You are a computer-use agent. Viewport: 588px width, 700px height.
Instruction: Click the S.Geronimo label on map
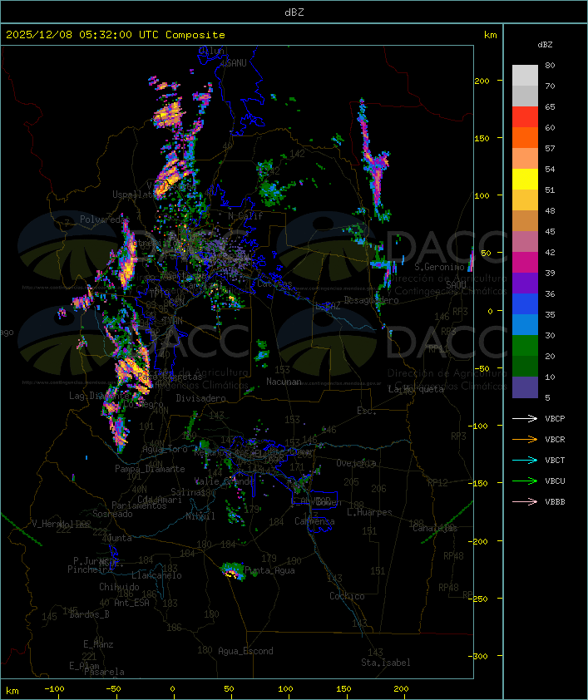439,268
